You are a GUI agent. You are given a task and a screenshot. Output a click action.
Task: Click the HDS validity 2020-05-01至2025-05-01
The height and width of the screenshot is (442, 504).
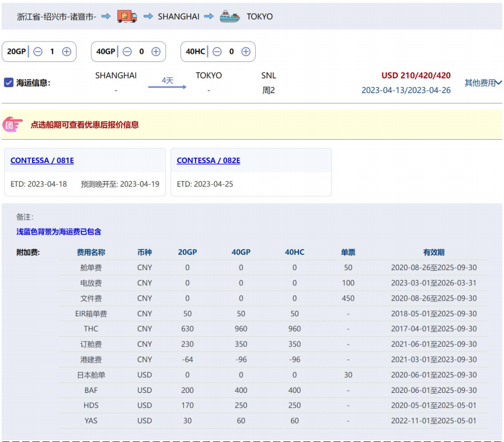[434, 405]
